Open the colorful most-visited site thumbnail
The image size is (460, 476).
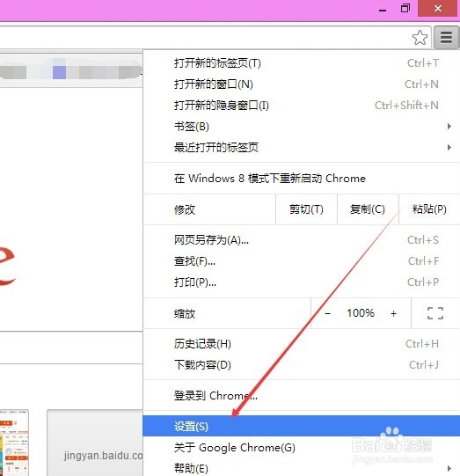(14, 443)
